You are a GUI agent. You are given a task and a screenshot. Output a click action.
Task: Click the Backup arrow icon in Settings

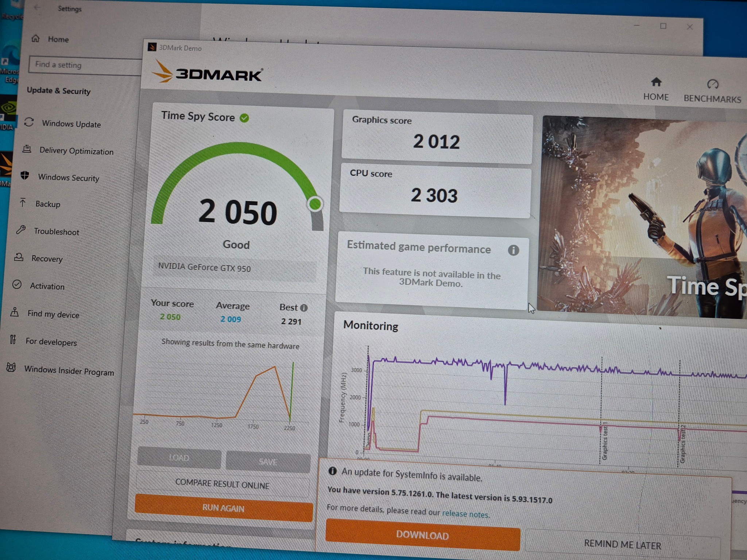[23, 202]
